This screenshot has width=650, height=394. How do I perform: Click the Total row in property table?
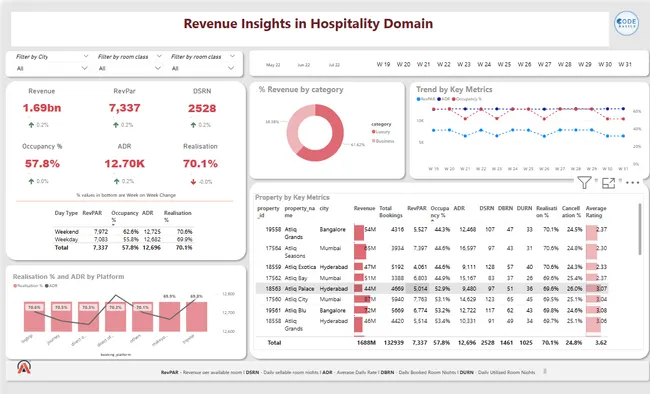pyautogui.click(x=432, y=343)
